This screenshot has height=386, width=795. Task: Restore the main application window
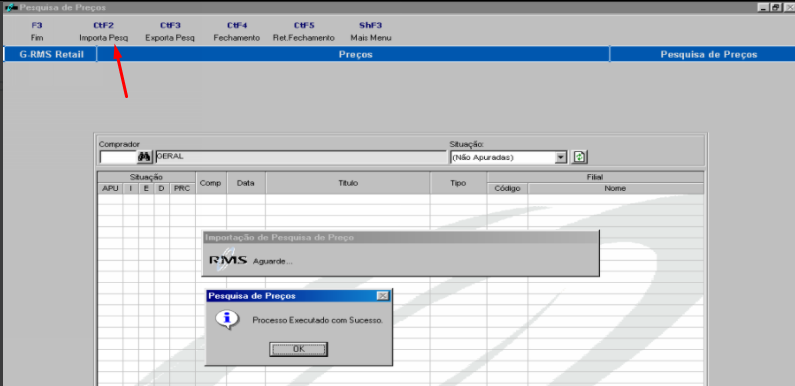(x=776, y=8)
